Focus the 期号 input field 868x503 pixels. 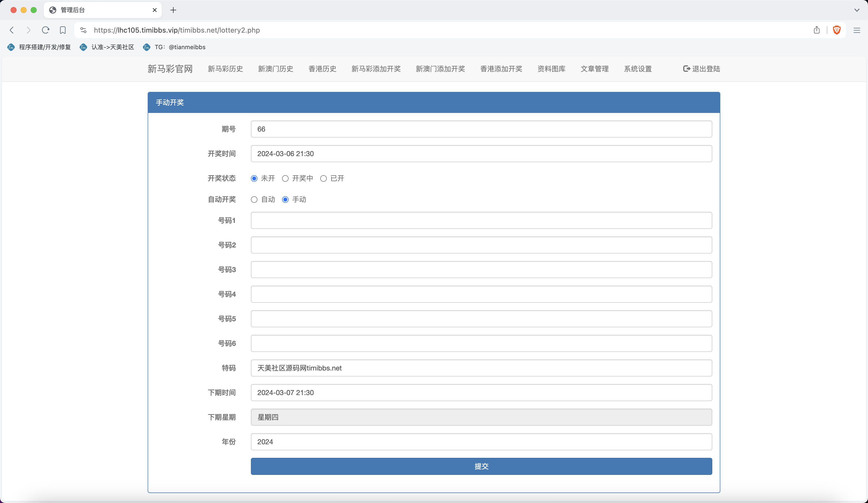coord(481,129)
